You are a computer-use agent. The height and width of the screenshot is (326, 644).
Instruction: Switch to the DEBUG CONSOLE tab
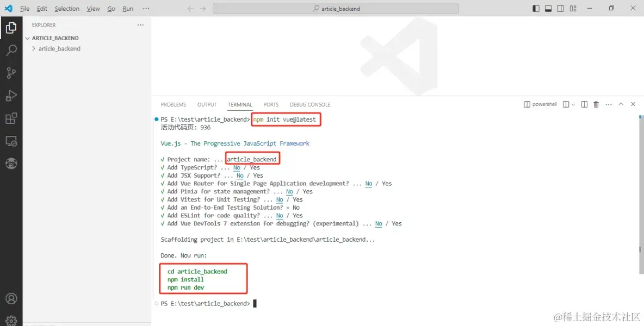[310, 104]
